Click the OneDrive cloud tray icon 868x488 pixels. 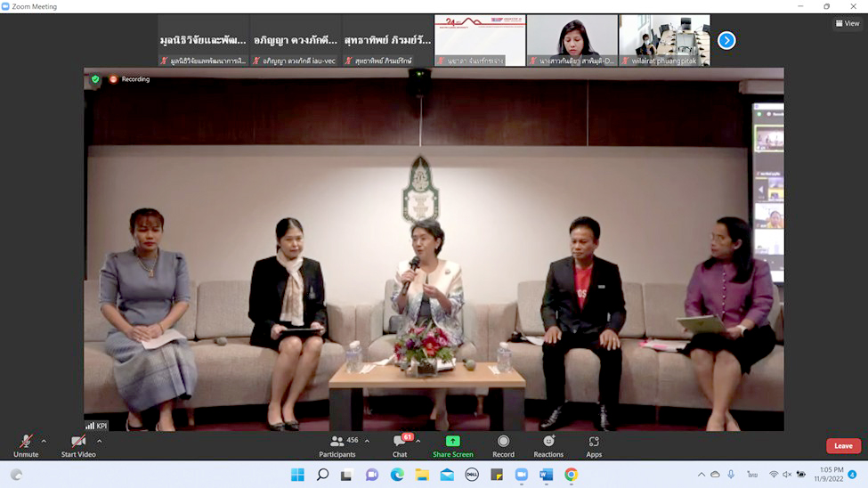715,475
